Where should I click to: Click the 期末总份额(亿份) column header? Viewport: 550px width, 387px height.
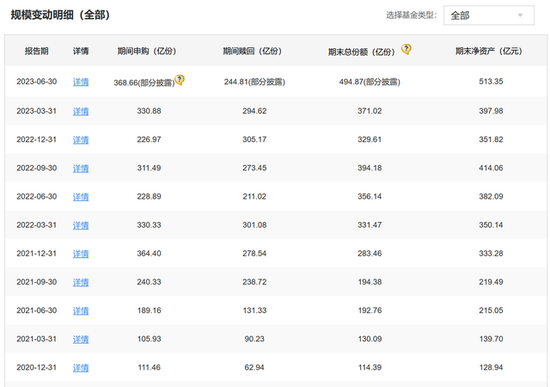click(x=361, y=52)
